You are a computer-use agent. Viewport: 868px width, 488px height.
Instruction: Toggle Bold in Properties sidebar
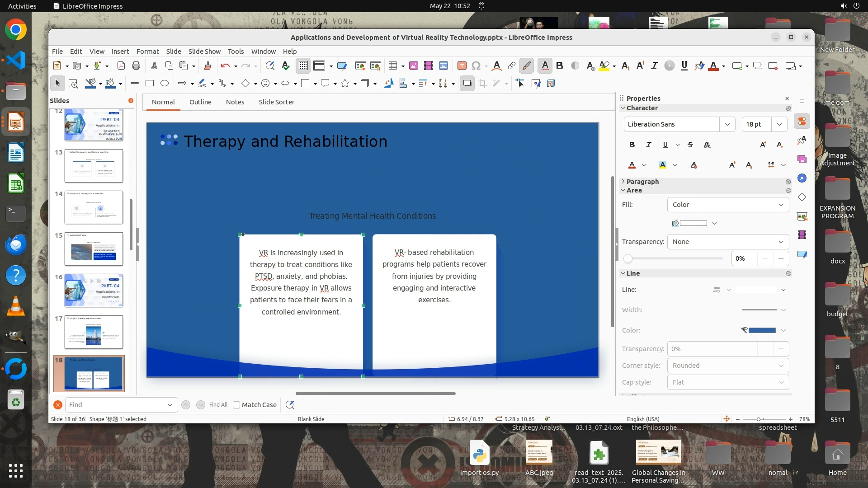[x=632, y=145]
